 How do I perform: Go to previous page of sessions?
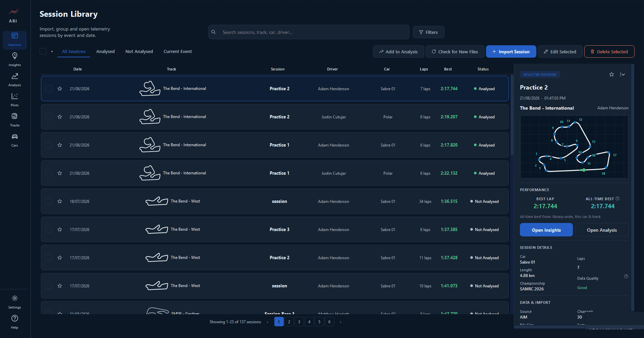267,322
